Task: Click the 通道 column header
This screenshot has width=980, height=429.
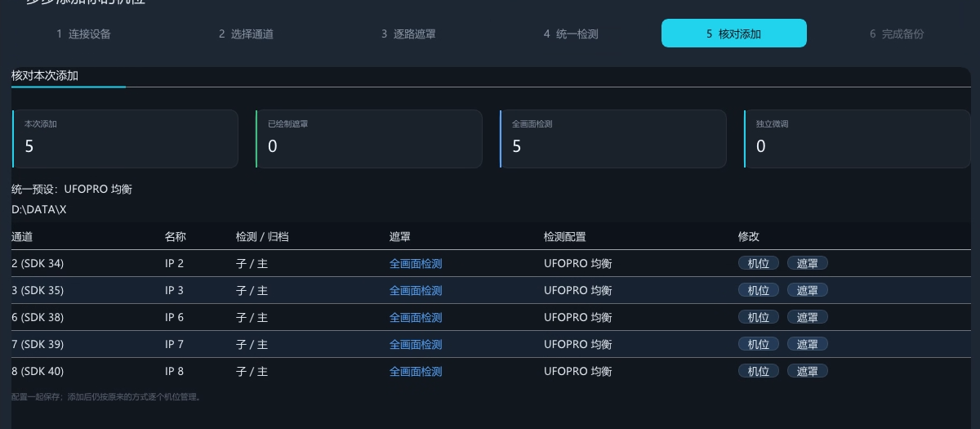Action: pos(22,236)
